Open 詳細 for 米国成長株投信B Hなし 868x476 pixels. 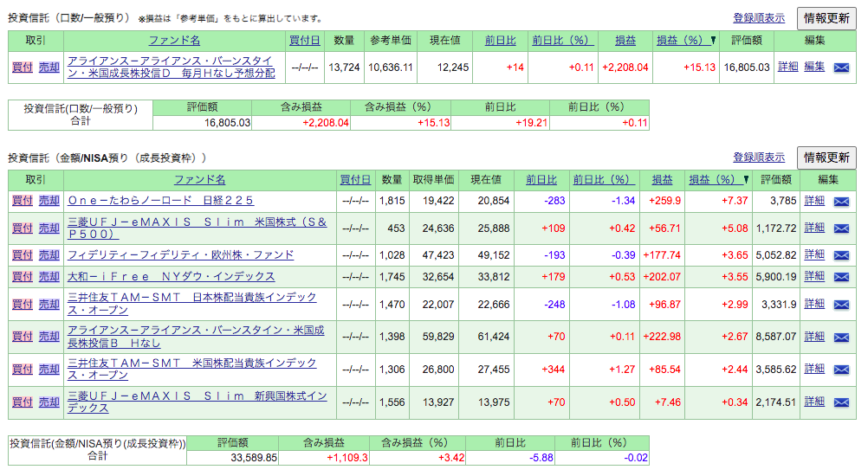click(814, 336)
